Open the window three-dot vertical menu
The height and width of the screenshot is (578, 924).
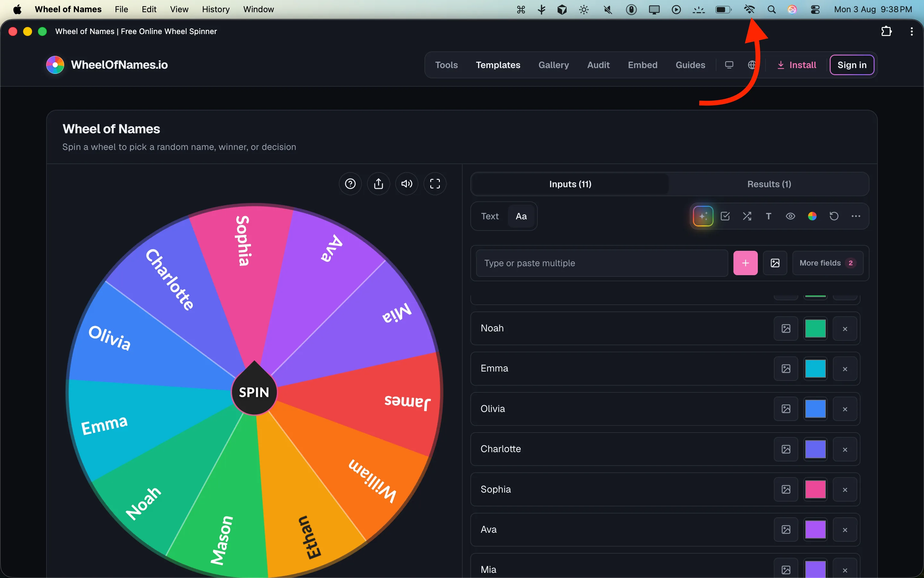click(912, 31)
